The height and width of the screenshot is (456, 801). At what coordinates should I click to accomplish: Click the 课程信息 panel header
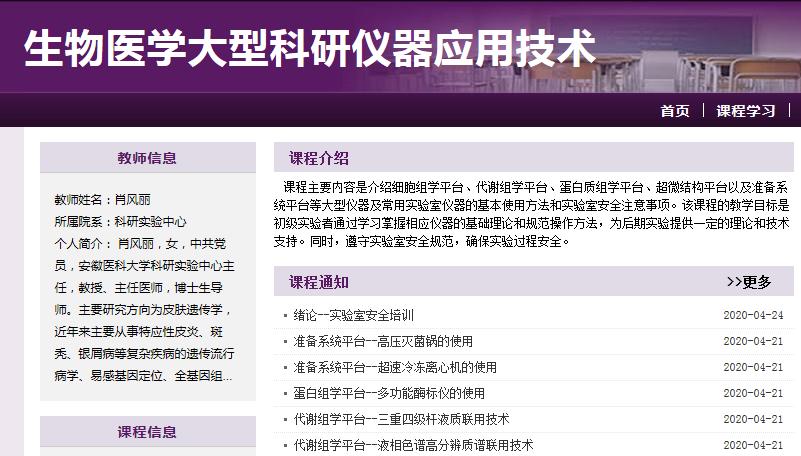(147, 432)
